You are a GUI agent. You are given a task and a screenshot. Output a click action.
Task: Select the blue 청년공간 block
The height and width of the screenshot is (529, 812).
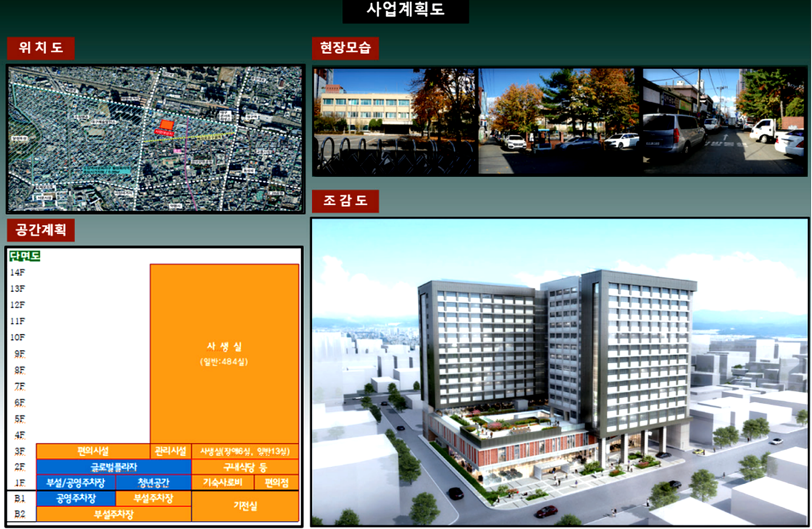click(x=153, y=483)
